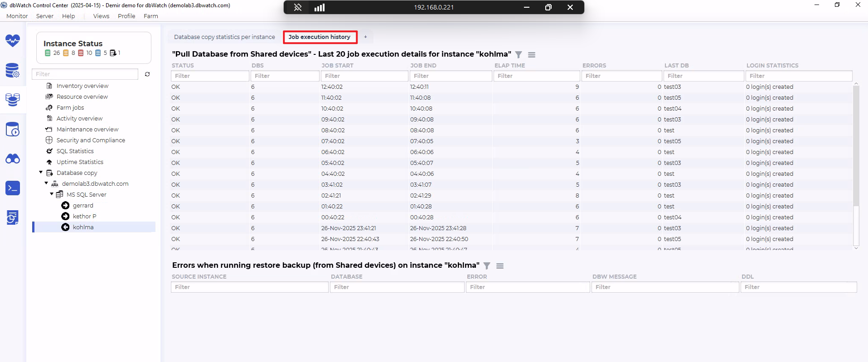868x362 pixels.
Task: Open the database settings sidebar icon
Action: click(x=13, y=71)
